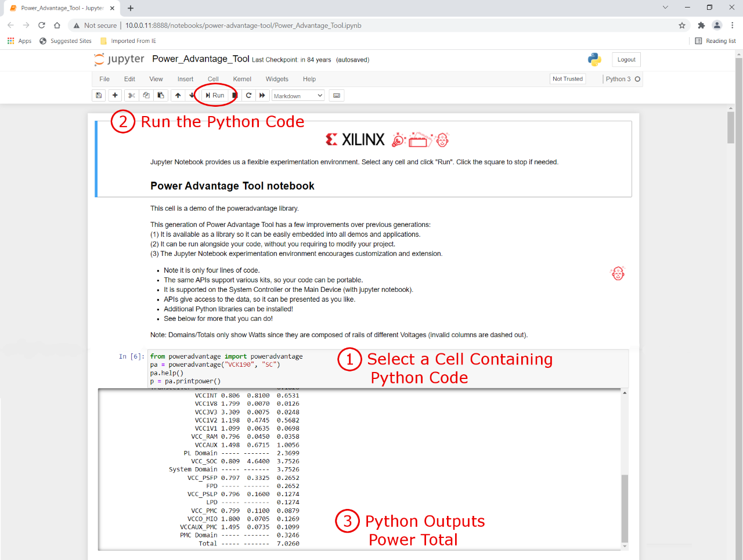This screenshot has height=560, width=743.
Task: Go back in browser
Action: point(10,25)
